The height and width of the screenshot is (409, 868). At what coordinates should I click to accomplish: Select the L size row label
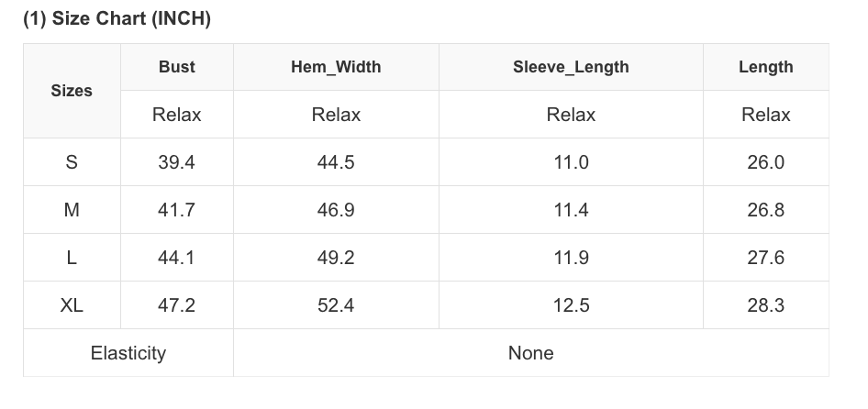(72, 258)
